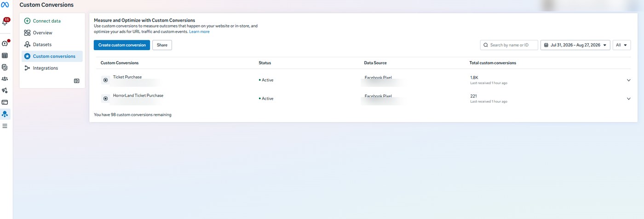Click the 98 custom conversions remaining text
644x219 pixels.
(132, 115)
